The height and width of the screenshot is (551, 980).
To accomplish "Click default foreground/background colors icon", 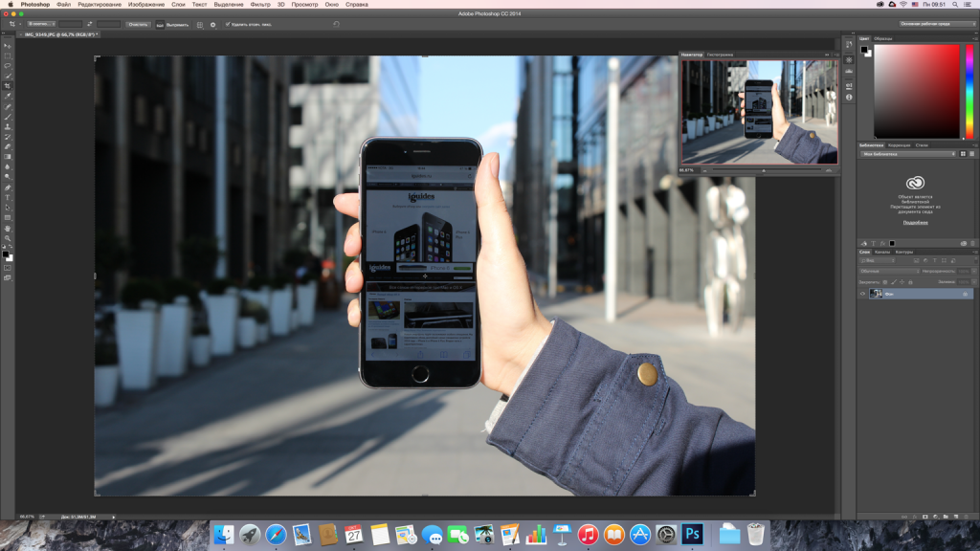I will point(4,248).
